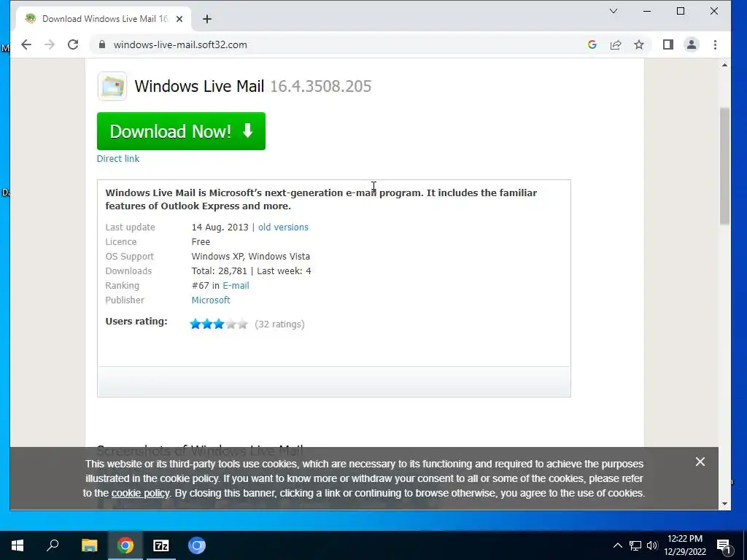747x560 pixels.
Task: Click the forward navigation arrow
Action: pos(50,44)
